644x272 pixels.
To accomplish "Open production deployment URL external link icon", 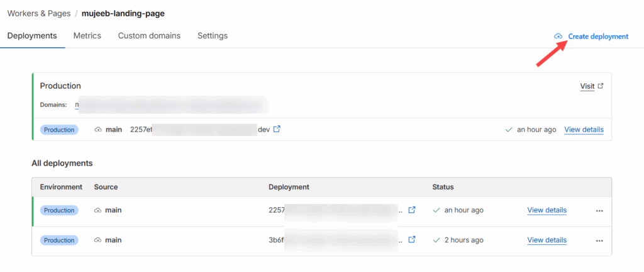I will 277,130.
